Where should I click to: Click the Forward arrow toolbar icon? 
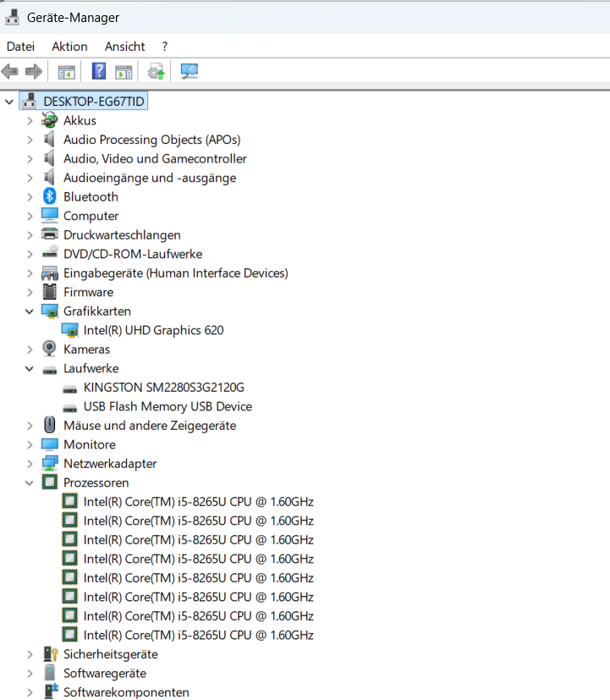point(34,71)
